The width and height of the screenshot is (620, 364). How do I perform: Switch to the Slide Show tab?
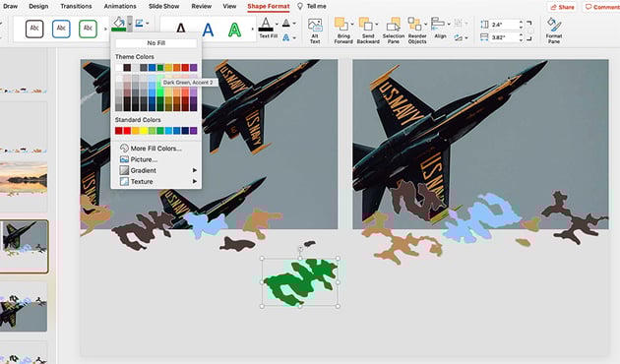point(163,6)
